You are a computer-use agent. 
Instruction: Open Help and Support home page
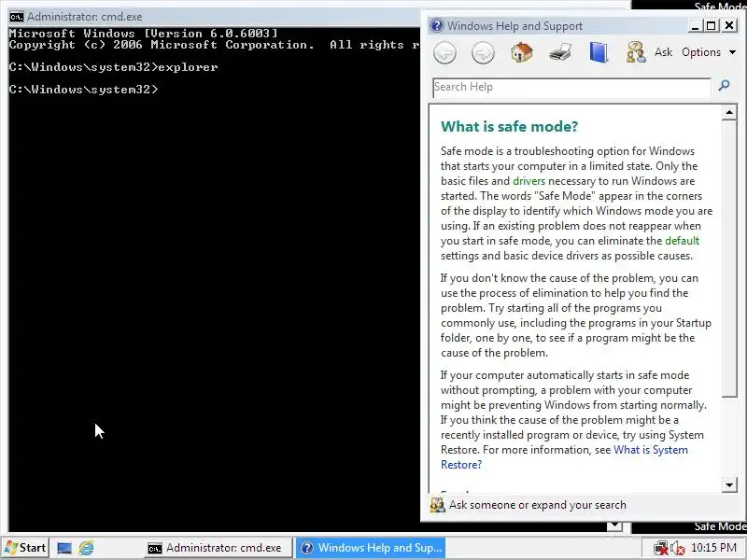click(x=522, y=52)
